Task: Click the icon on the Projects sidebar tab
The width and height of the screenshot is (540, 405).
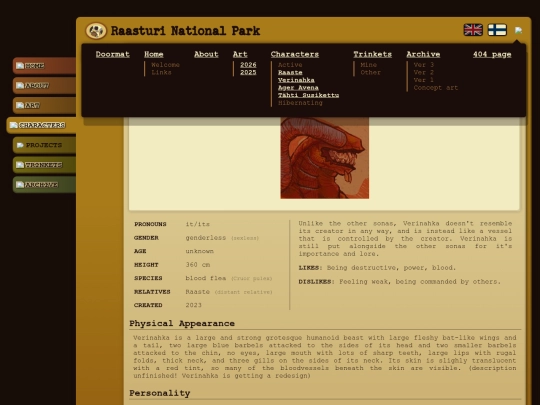Action: [x=20, y=145]
